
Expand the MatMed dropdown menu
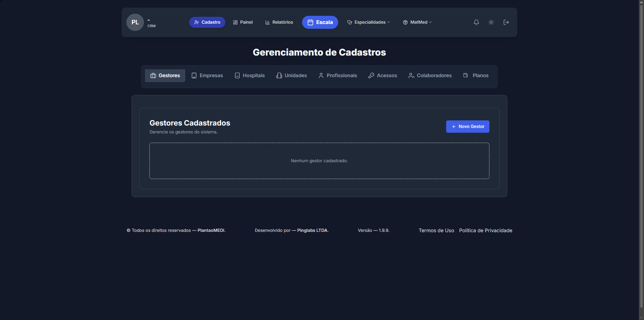point(417,22)
